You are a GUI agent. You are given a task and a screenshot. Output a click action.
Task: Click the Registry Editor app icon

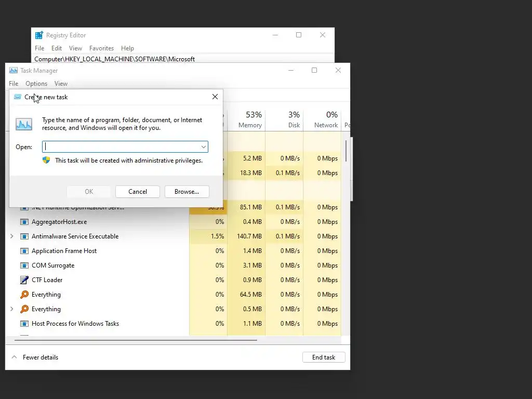[39, 35]
